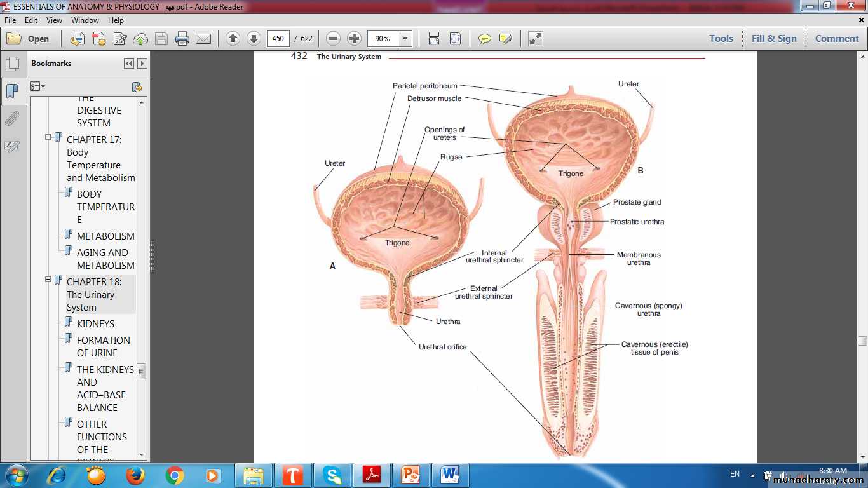This screenshot has height=488, width=868.
Task: Open the bookmarks options dropdown menu
Action: tap(38, 86)
